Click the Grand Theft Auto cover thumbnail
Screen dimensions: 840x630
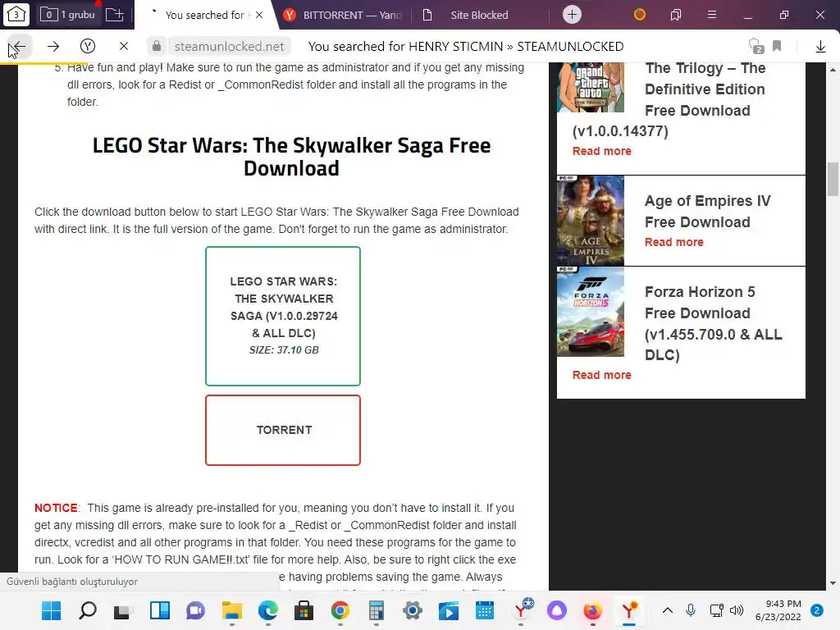tap(591, 87)
